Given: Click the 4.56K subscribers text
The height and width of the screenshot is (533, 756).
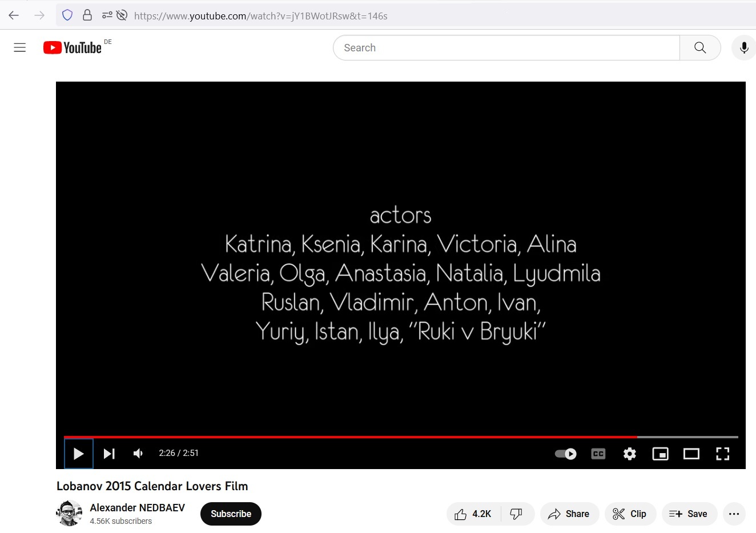Looking at the screenshot, I should [121, 521].
